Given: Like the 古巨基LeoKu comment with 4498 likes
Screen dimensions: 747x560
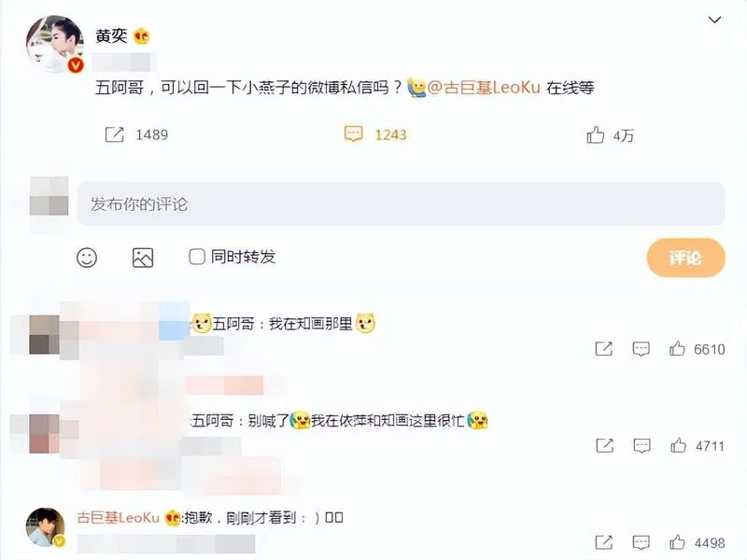Looking at the screenshot, I should click(x=677, y=542).
